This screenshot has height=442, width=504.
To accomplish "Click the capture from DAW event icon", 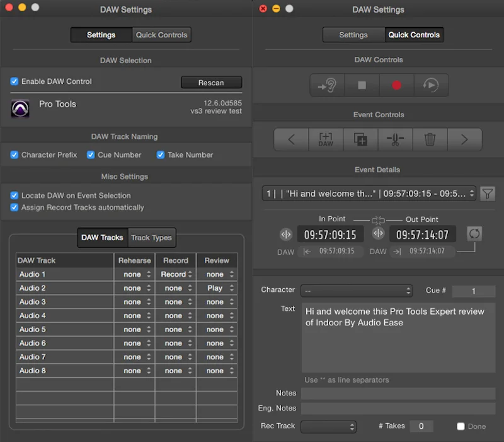I will coord(326,139).
